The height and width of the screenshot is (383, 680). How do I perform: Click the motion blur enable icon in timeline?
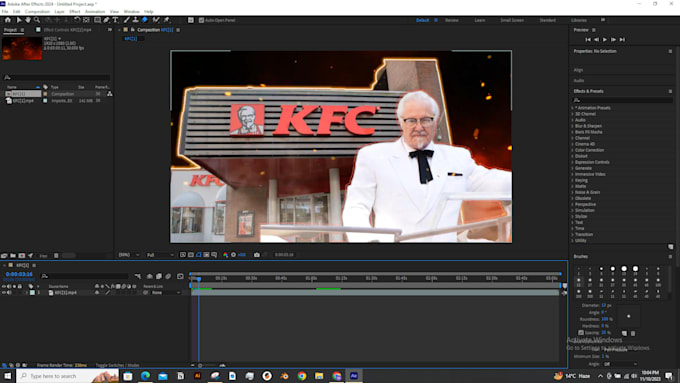click(168, 276)
